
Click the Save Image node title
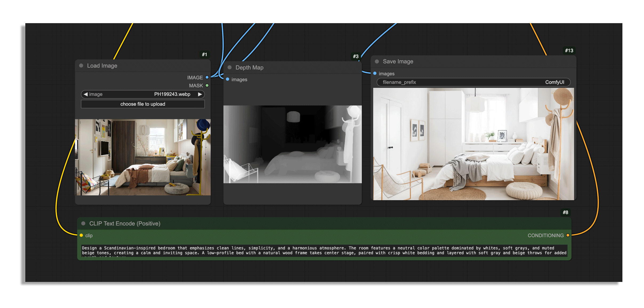coord(398,61)
